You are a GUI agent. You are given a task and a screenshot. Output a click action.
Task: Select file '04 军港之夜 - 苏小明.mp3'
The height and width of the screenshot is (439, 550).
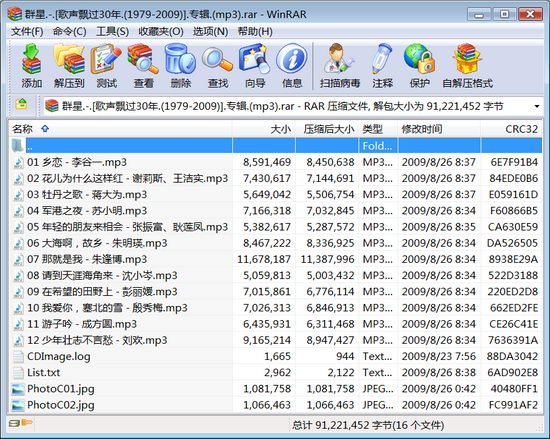pos(87,211)
